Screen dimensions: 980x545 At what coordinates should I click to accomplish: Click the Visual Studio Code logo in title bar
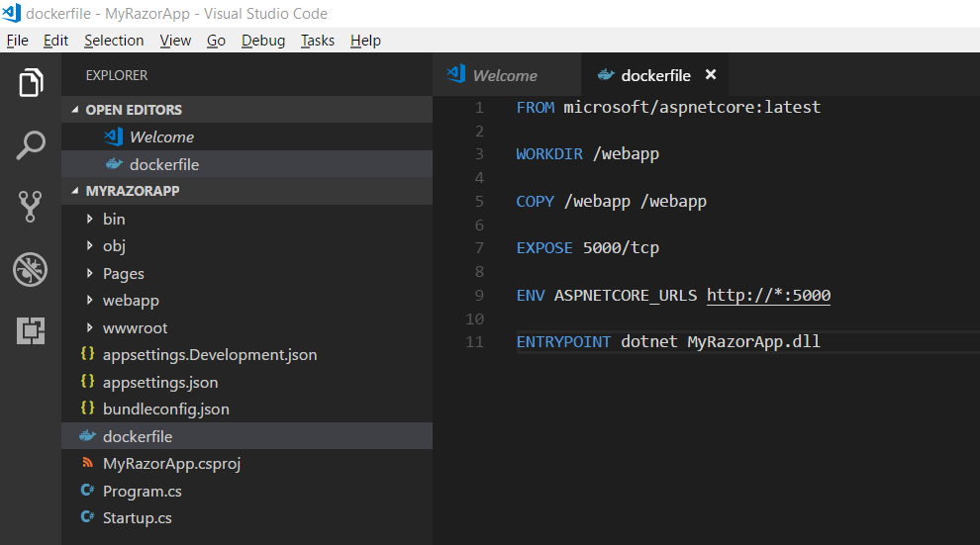click(11, 13)
